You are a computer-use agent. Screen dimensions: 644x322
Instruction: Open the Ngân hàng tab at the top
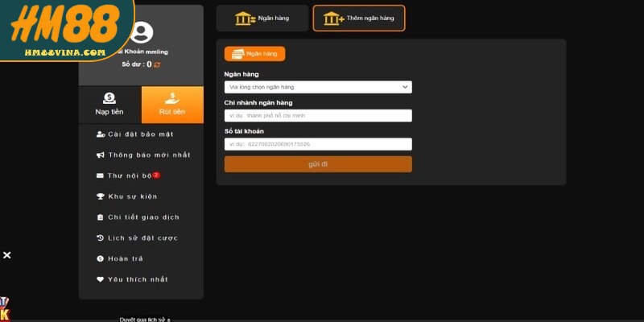pos(262,18)
